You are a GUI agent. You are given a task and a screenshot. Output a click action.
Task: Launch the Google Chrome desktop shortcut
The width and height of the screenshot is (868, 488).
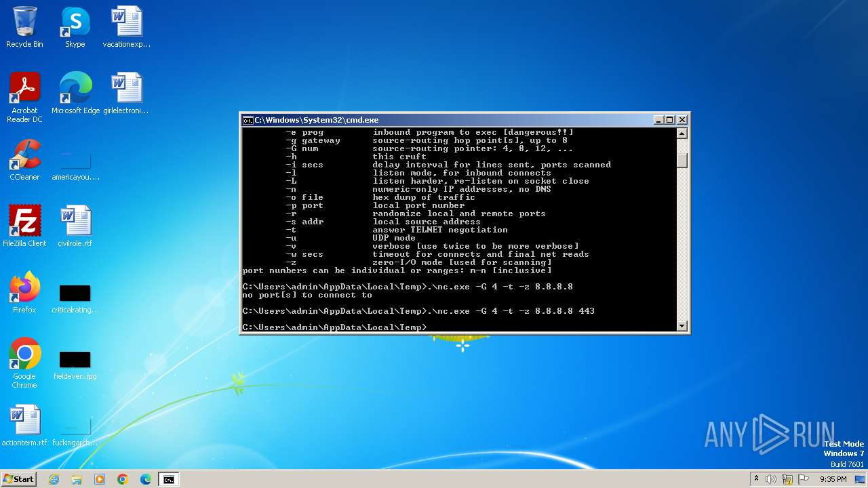point(24,363)
